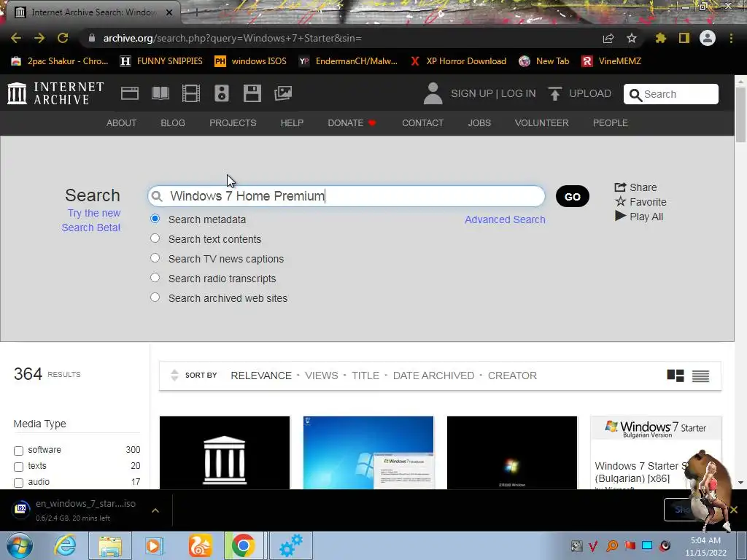
Task: Open the BLOG menu item
Action: [x=172, y=122]
